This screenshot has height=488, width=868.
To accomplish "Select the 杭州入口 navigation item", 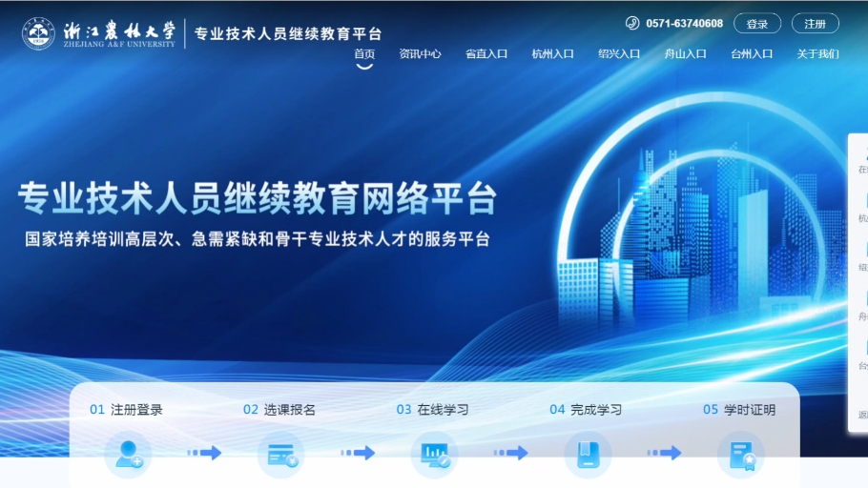I will pyautogui.click(x=552, y=54).
